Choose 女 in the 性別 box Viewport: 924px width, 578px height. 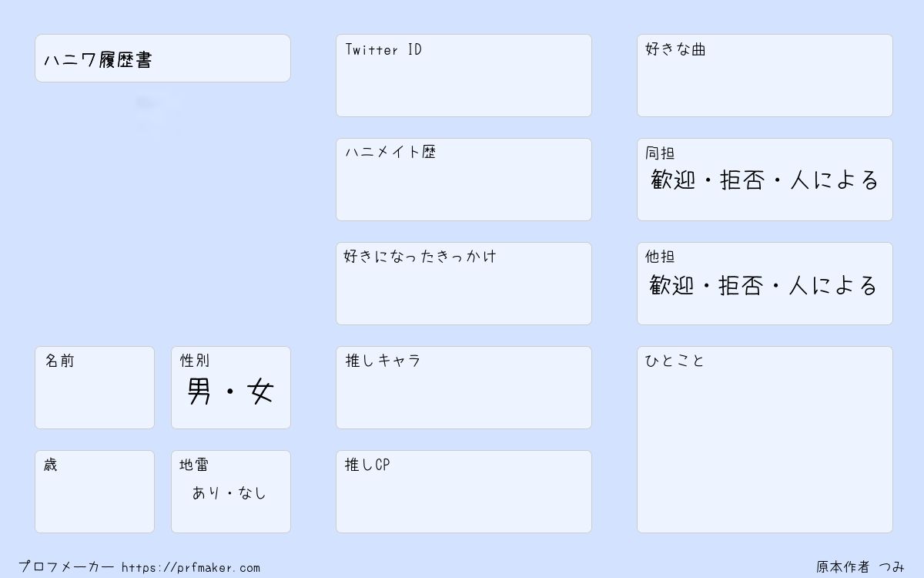coord(261,392)
